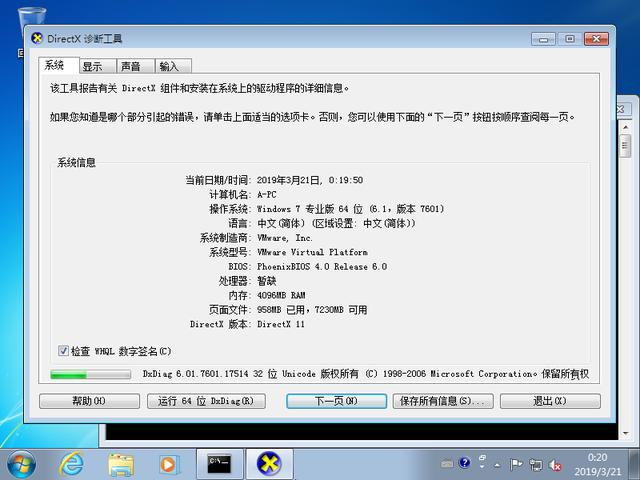640x480 pixels.
Task: Click 保存所有信息(S)... button
Action: click(x=443, y=401)
